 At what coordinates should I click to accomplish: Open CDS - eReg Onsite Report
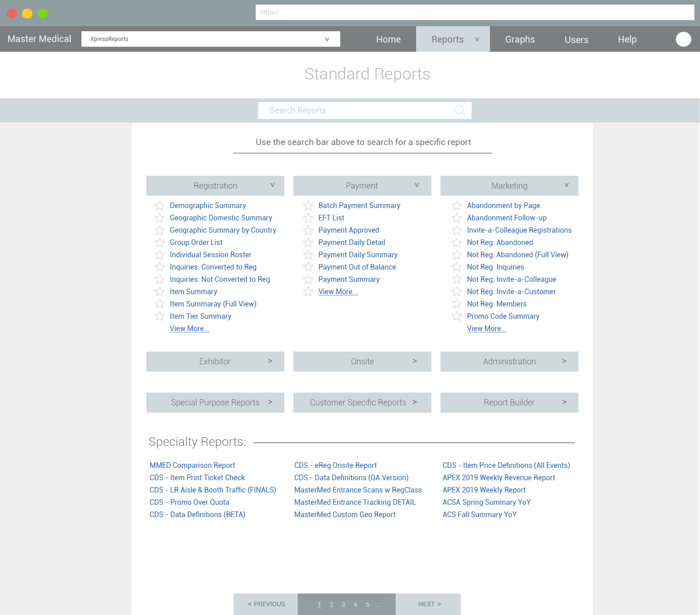[335, 465]
